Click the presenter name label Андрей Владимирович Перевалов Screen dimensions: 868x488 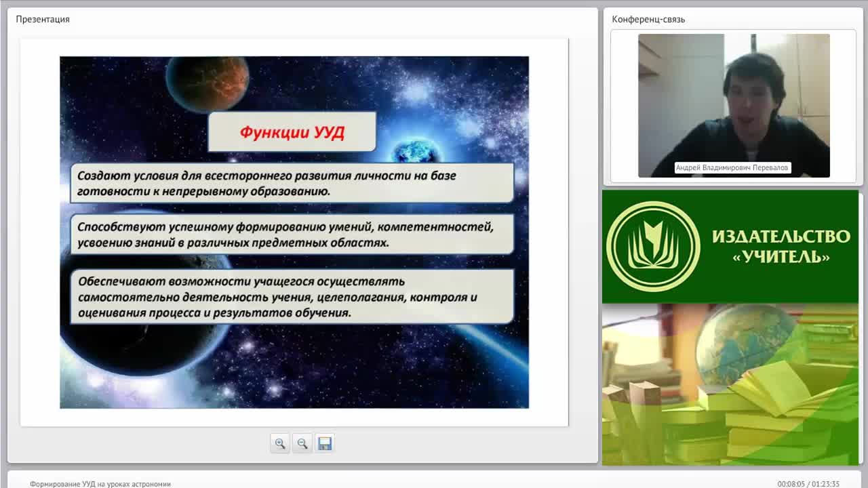coord(732,167)
